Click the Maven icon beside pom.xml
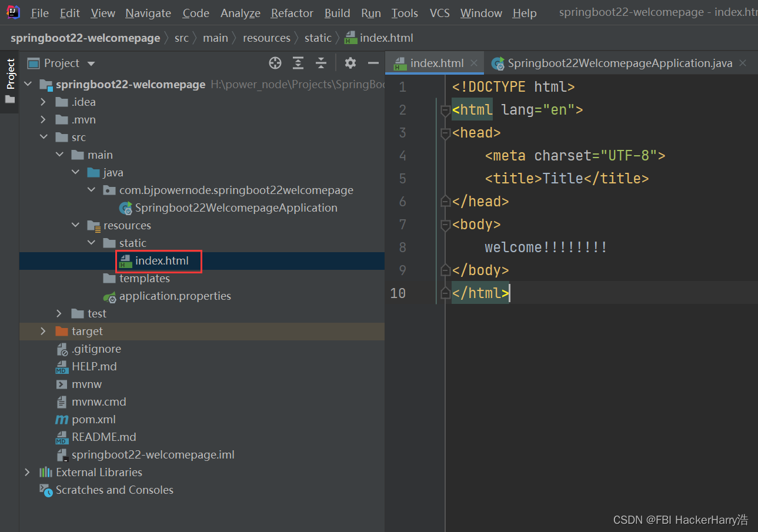Screen dimensions: 758x532 [62, 420]
